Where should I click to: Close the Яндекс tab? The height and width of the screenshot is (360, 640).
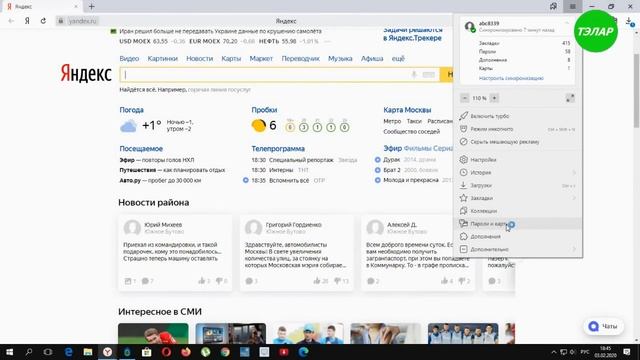[x=76, y=7]
